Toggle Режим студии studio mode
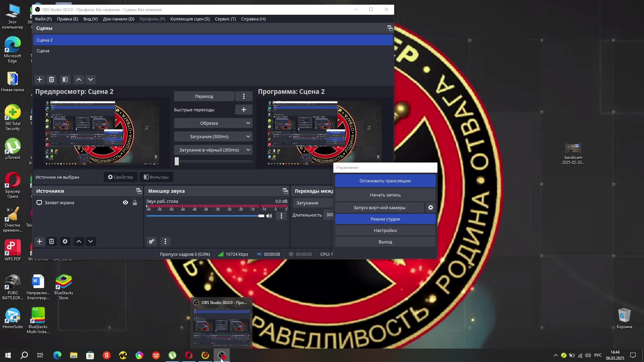The image size is (644, 362). point(385,219)
